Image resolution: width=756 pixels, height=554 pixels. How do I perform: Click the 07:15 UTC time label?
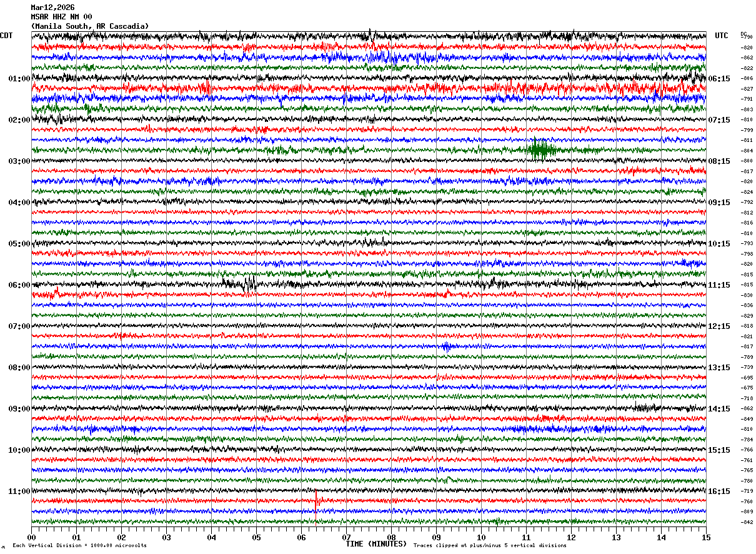[719, 120]
